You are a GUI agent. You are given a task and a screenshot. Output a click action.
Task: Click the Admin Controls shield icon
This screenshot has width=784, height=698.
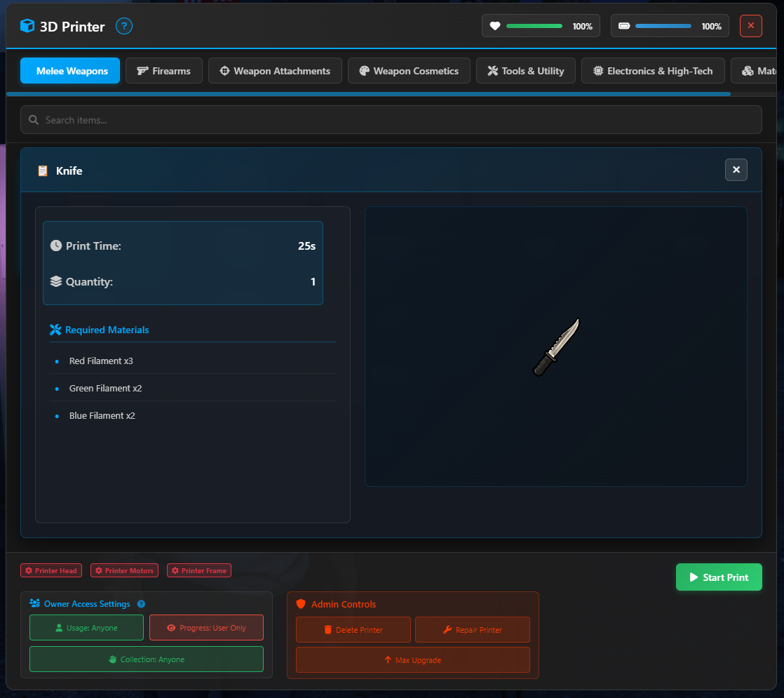(301, 604)
